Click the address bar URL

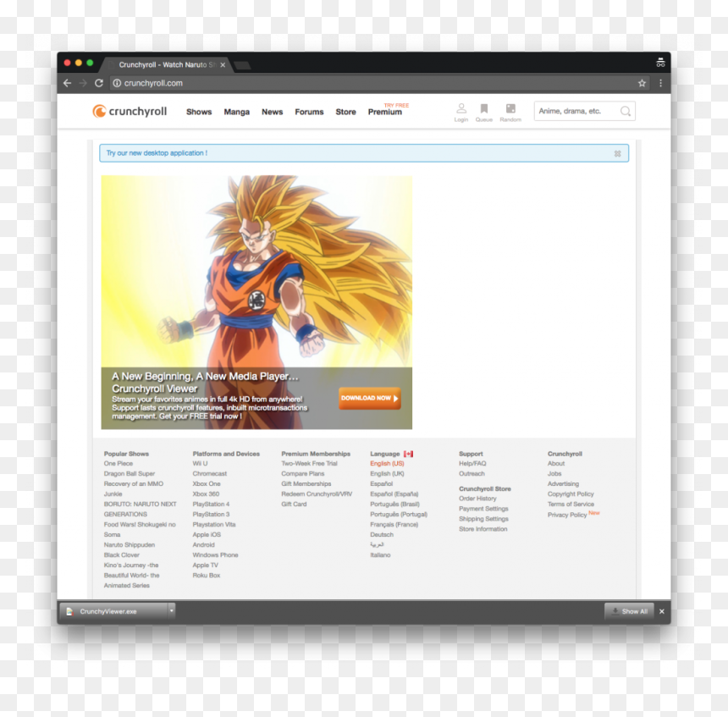click(x=153, y=83)
